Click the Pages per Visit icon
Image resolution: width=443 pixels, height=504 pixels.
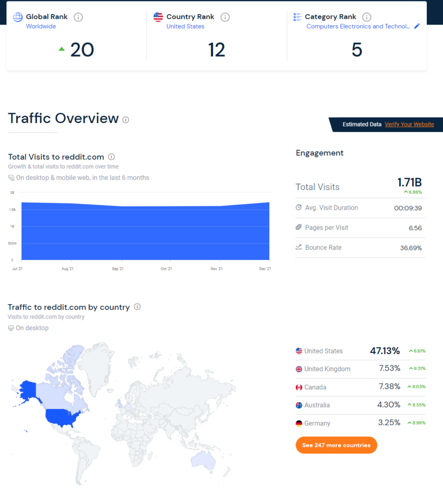[299, 227]
